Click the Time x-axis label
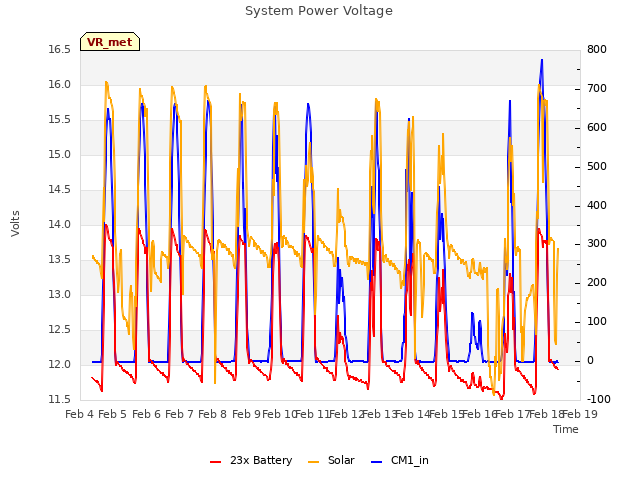640x480 pixels. coord(566,429)
